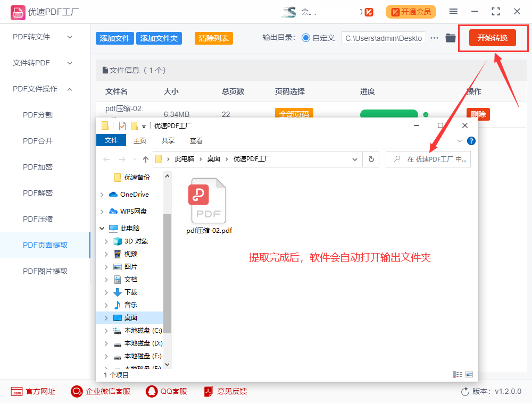
Task: Click the 全部页码 page selection button
Action: pos(294,113)
